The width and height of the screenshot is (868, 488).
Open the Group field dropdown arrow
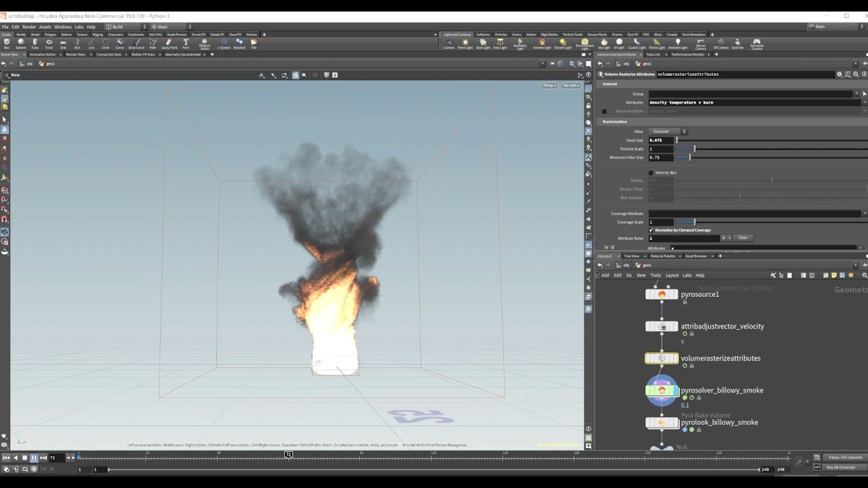click(x=856, y=94)
